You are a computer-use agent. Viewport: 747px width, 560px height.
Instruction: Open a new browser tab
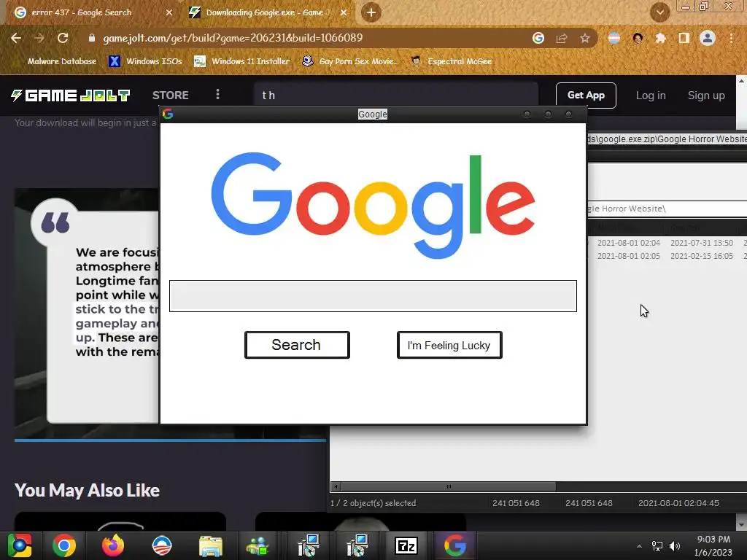pyautogui.click(x=371, y=12)
